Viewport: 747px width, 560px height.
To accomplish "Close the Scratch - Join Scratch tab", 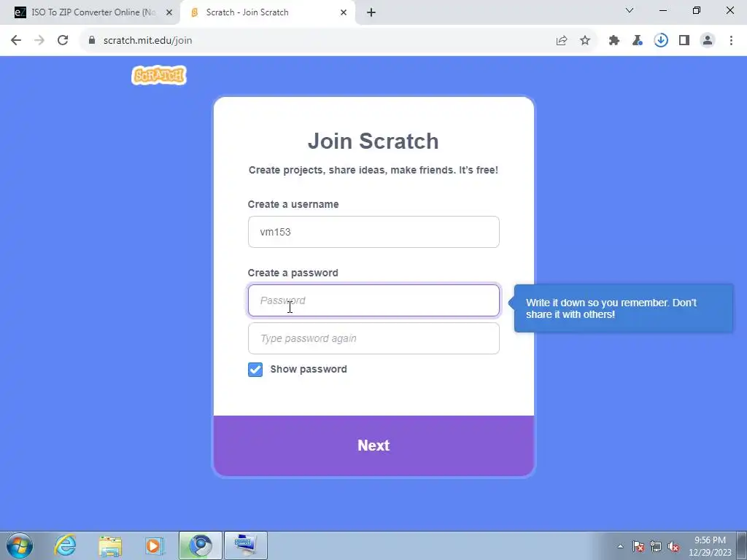I will 344,12.
